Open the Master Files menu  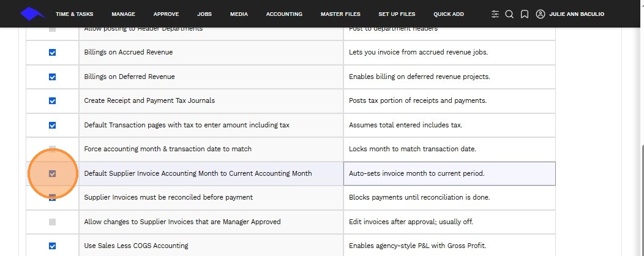point(340,14)
